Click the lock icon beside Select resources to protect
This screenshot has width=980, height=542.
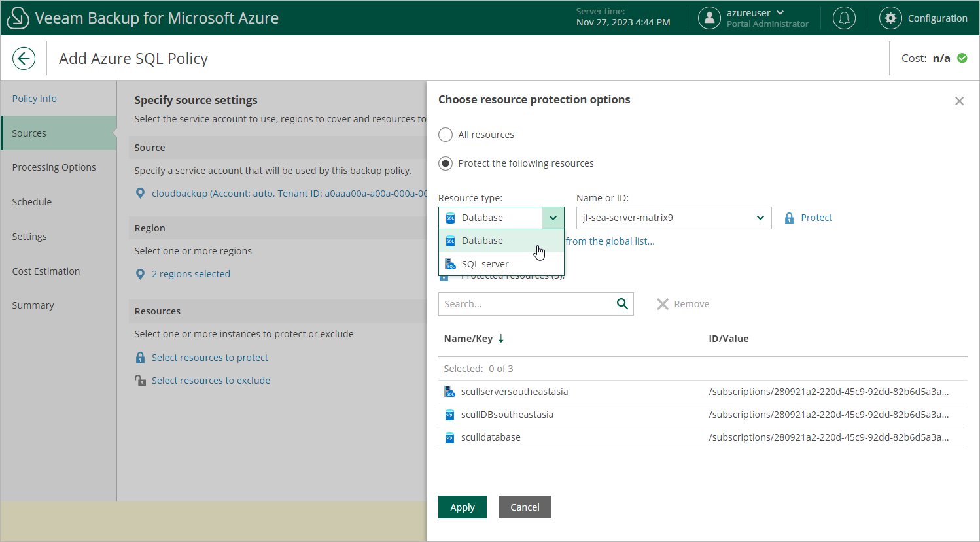pyautogui.click(x=140, y=358)
